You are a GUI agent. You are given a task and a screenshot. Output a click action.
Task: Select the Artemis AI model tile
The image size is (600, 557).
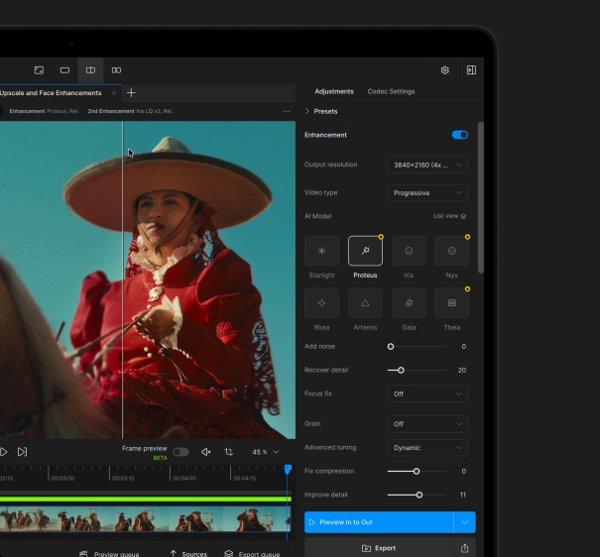[365, 303]
